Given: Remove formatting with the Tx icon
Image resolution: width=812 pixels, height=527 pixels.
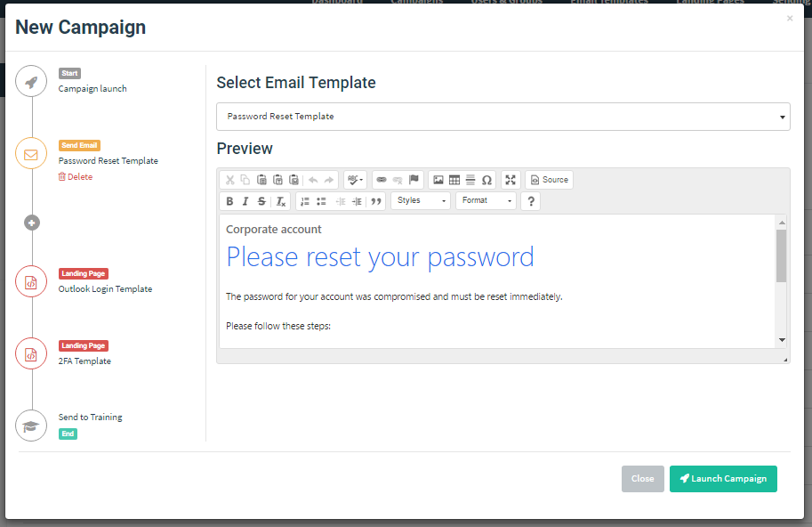Looking at the screenshot, I should 281,201.
